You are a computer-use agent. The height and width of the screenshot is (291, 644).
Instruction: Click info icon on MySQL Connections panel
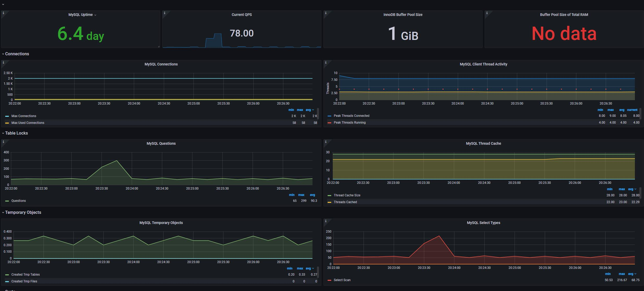(3, 62)
